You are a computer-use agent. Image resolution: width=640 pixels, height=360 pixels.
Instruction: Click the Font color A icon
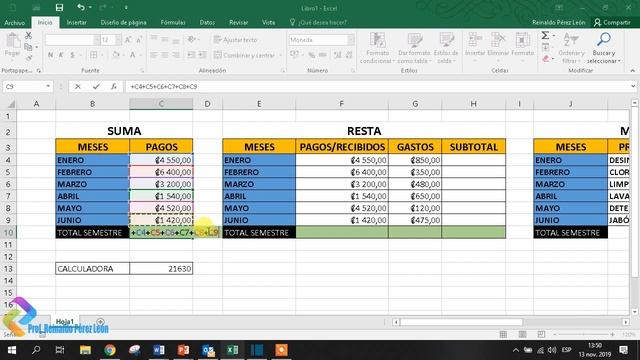(133, 55)
